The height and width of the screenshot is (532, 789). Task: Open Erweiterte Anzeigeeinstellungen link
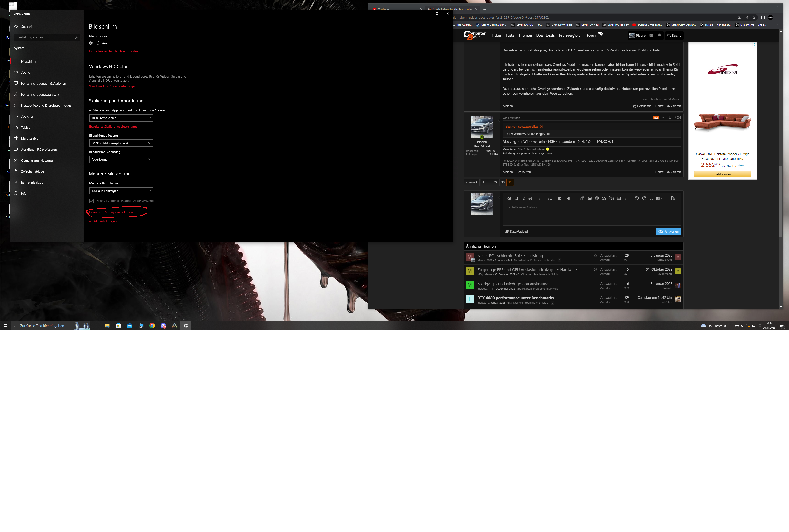click(x=112, y=212)
